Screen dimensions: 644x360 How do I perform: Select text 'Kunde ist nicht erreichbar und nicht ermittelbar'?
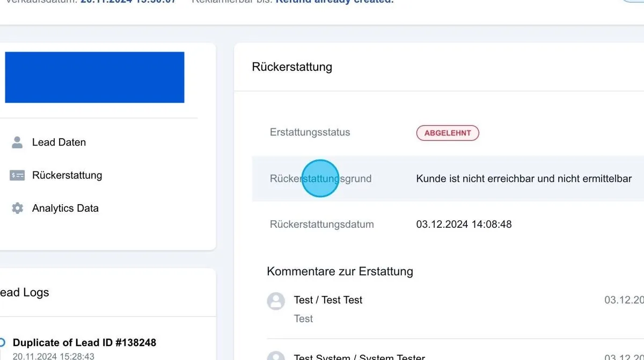pyautogui.click(x=524, y=178)
